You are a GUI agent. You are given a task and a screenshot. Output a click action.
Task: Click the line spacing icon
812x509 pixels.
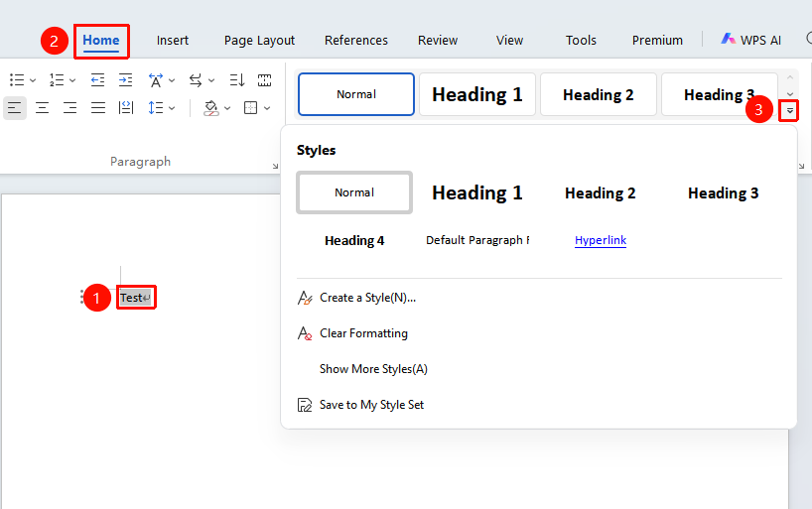tap(156, 108)
